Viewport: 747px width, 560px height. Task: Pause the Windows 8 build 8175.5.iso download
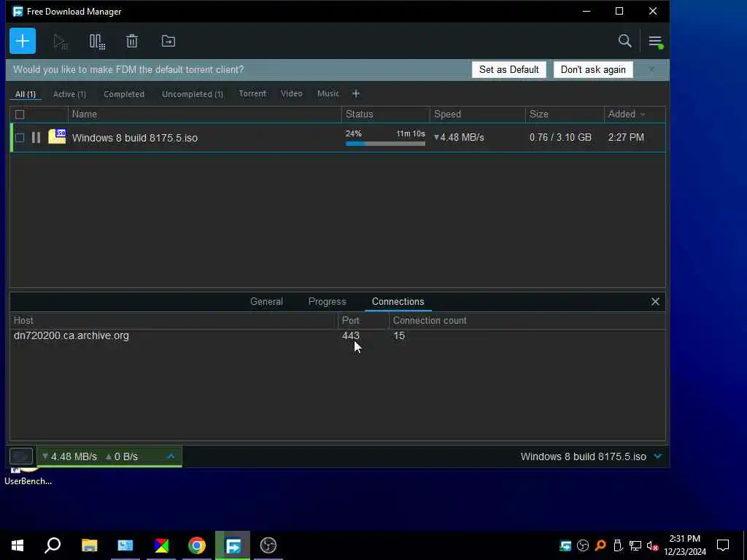coord(36,138)
